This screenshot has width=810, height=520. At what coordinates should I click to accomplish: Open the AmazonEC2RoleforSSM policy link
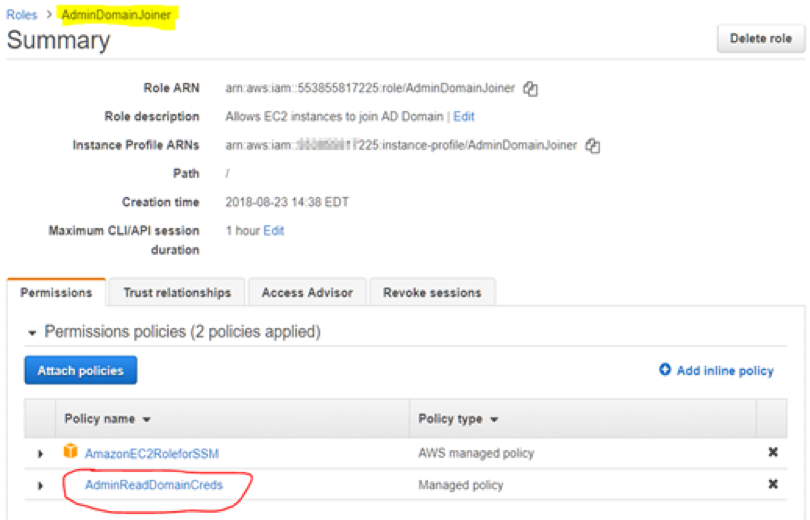coord(152,454)
